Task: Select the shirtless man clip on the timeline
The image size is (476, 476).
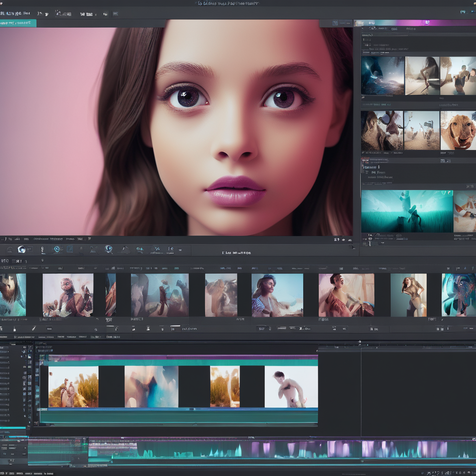Action: pyautogui.click(x=291, y=387)
